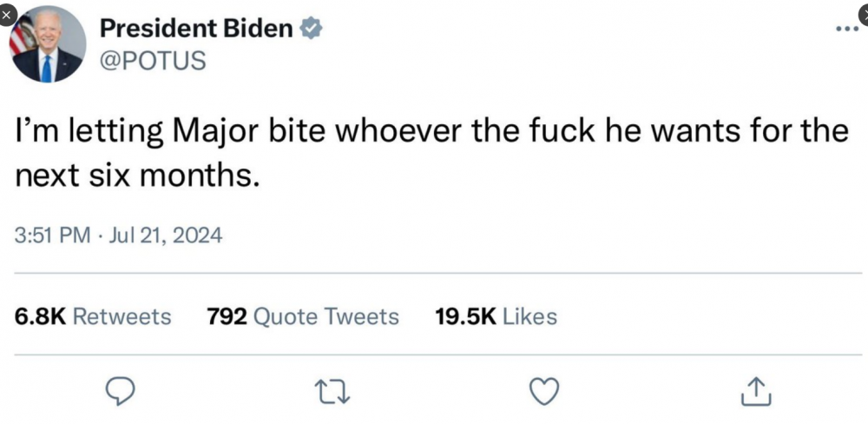868x424 pixels.
Task: Click the 'Jul 21, 2024' date
Action: pos(163,235)
